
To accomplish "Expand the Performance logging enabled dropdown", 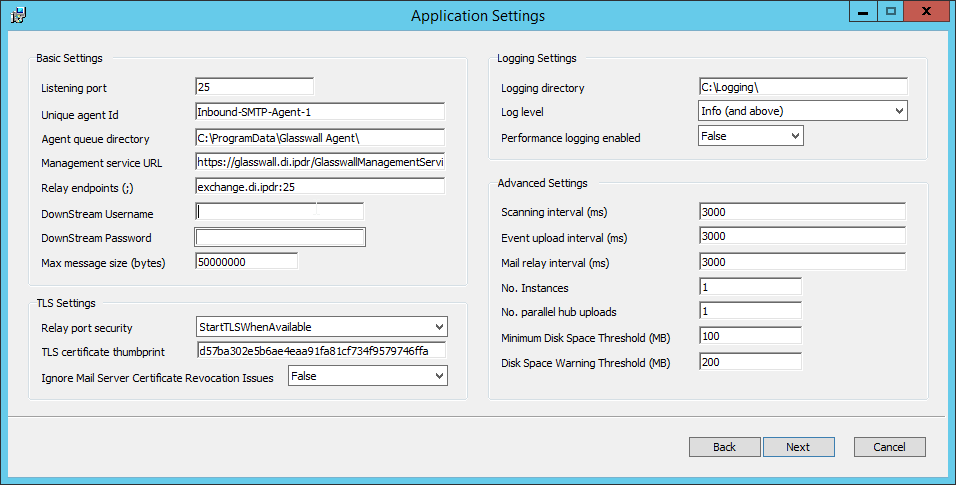I will pyautogui.click(x=750, y=136).
